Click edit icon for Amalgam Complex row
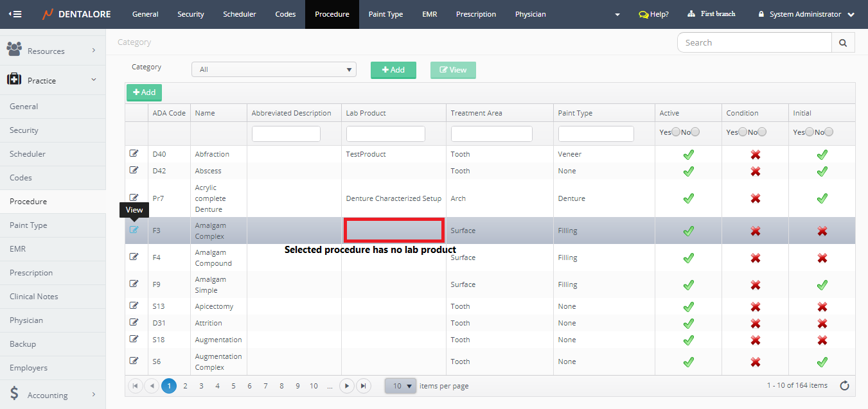 pos(134,230)
